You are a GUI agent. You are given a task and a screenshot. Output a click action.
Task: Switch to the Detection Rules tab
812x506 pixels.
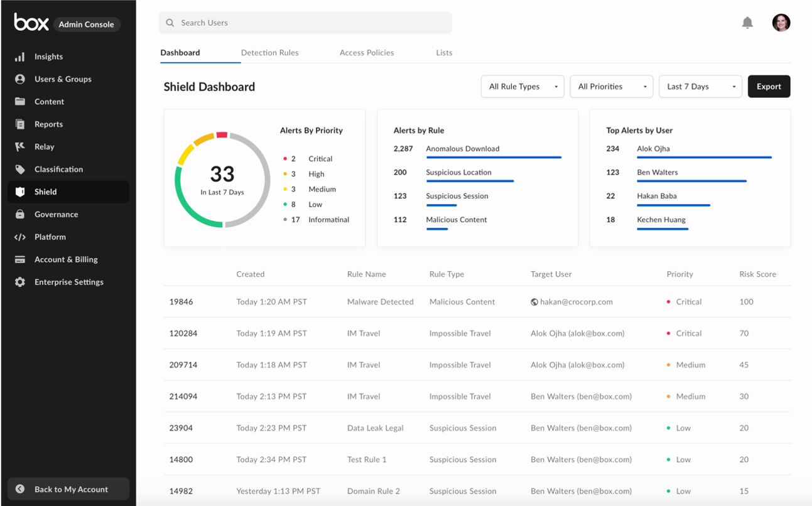(x=270, y=53)
